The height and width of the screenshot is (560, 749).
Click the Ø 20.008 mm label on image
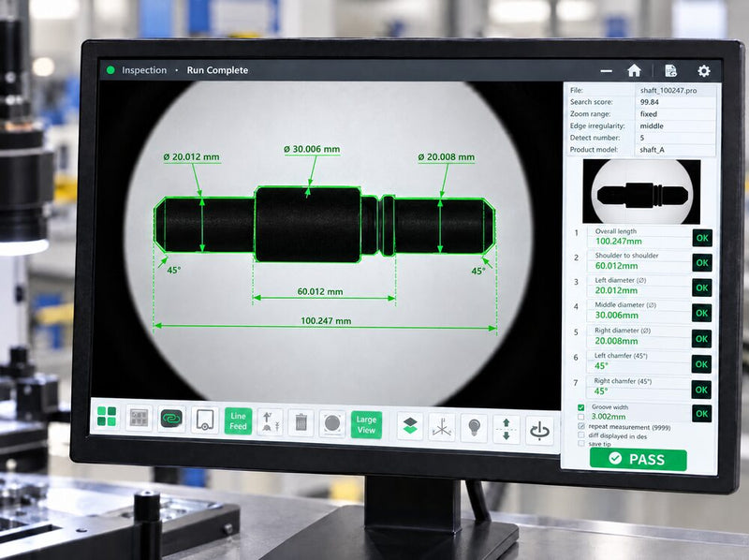pos(447,157)
